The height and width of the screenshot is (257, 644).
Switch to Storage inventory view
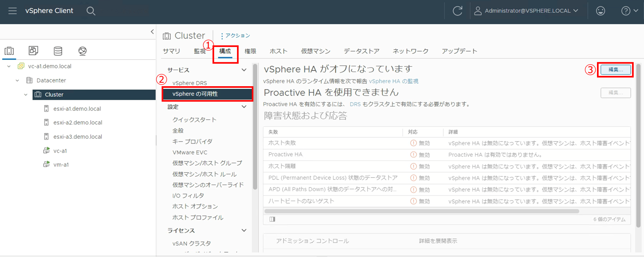point(58,51)
